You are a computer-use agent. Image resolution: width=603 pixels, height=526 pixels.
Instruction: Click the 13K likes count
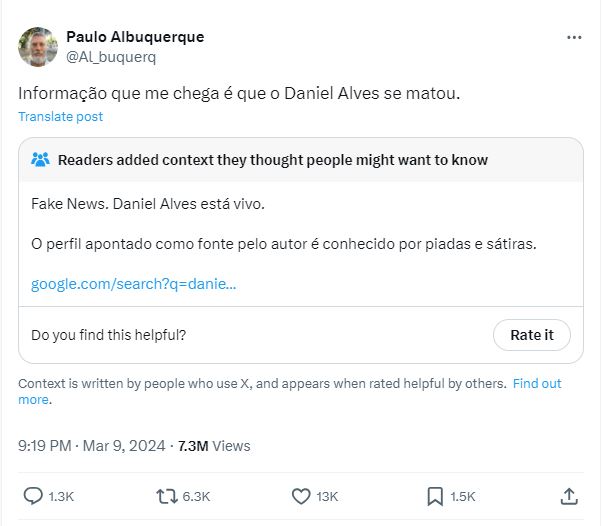327,496
